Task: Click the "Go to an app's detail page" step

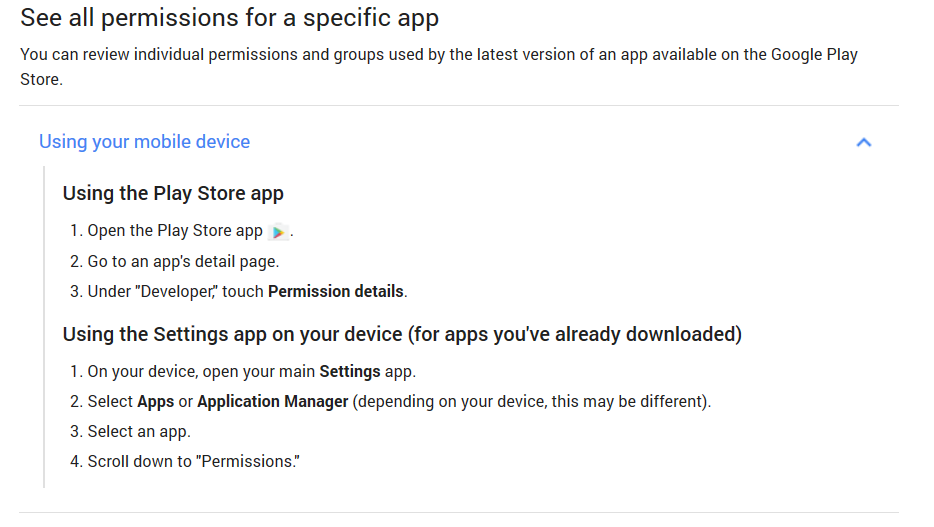Action: tap(183, 262)
